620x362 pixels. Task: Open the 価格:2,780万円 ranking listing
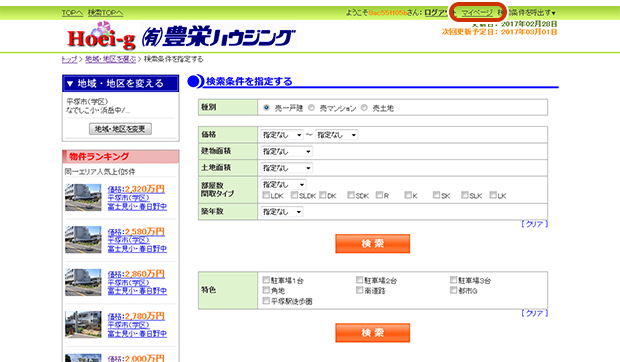pyautogui.click(x=136, y=316)
